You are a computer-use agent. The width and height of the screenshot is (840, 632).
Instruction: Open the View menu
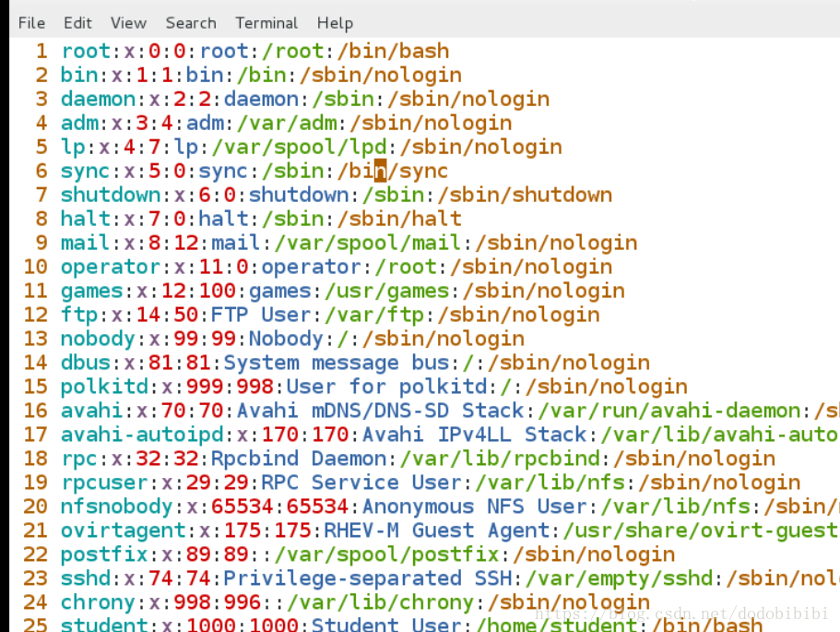pyautogui.click(x=128, y=23)
